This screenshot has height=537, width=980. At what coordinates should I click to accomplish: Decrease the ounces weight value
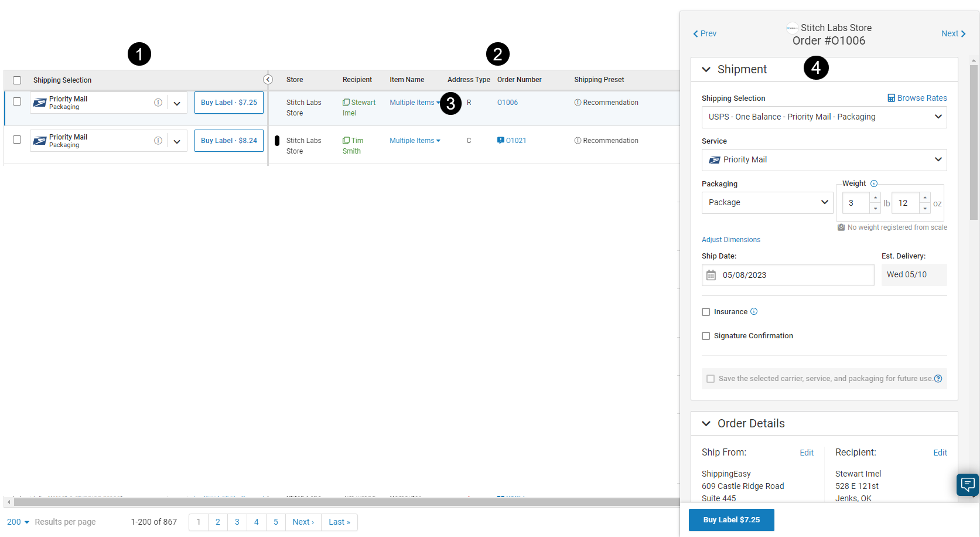pyautogui.click(x=925, y=209)
